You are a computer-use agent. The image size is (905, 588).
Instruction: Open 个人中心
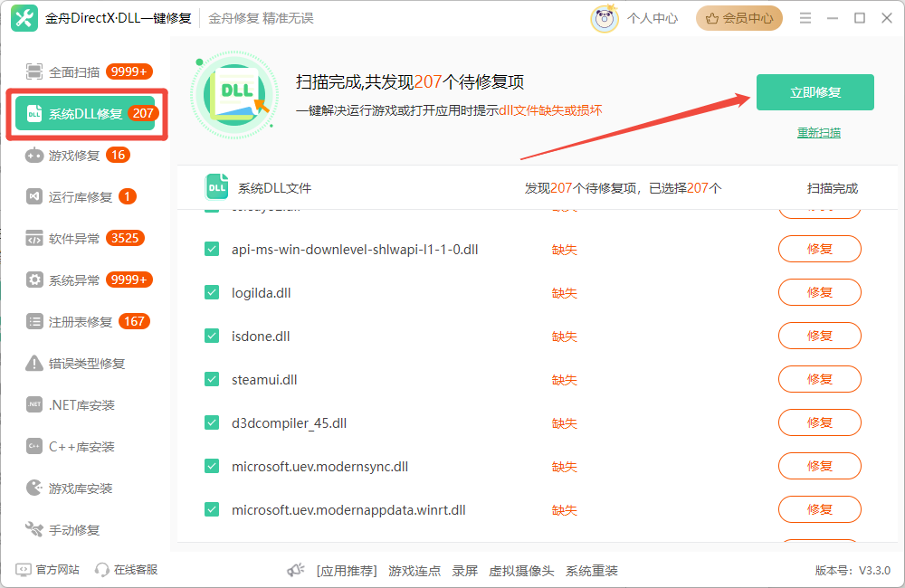click(x=653, y=18)
